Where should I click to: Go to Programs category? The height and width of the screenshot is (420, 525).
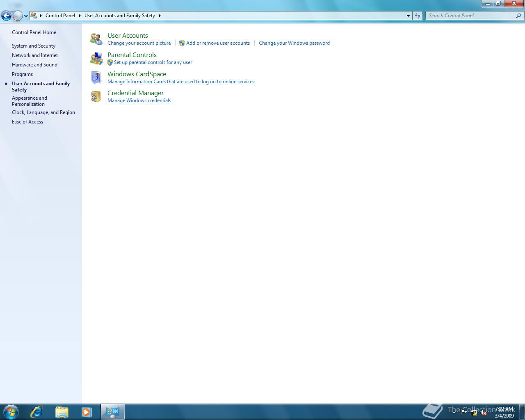pyautogui.click(x=22, y=74)
